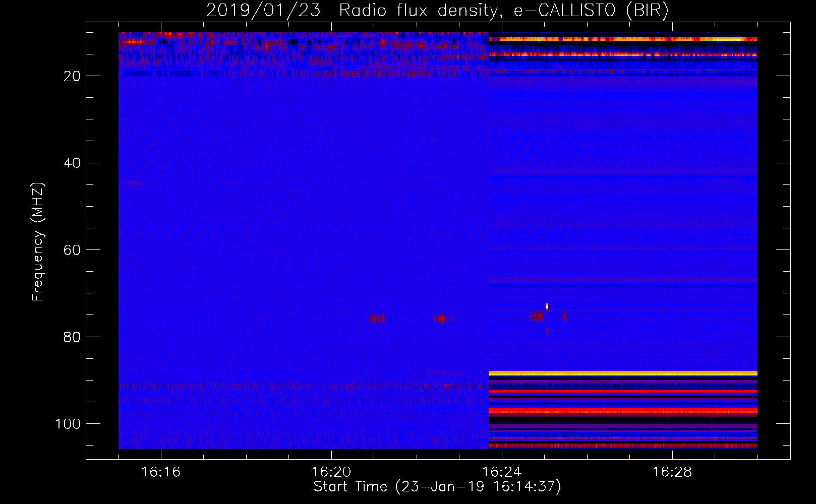Click the "16:28" time tick label

pyautogui.click(x=672, y=472)
